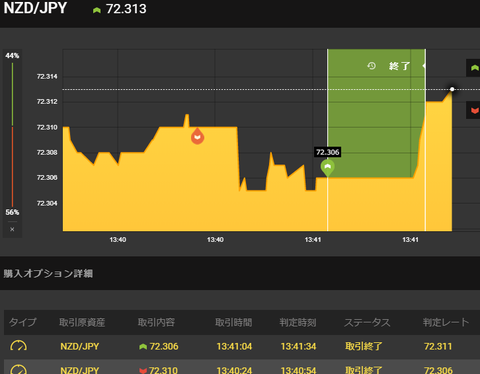Click the 判定レート column header
480x374 pixels.
446,322
